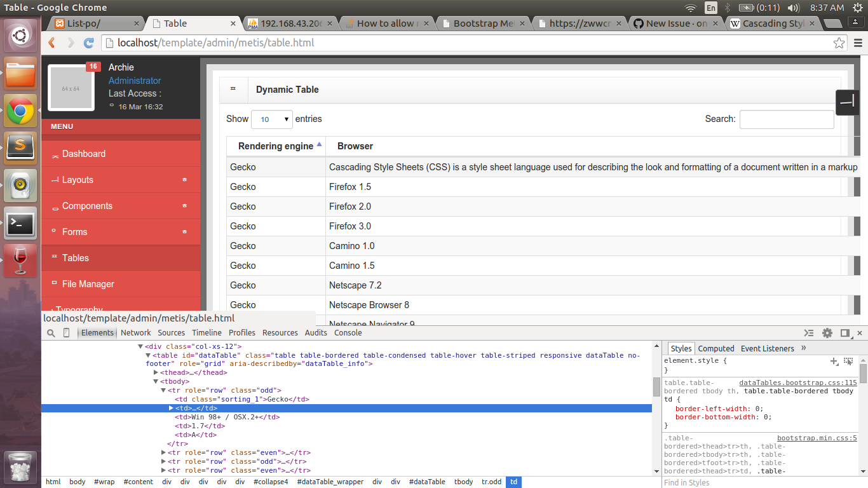868x488 pixels.
Task: Open the Wine glass launcher icon
Action: [20, 261]
